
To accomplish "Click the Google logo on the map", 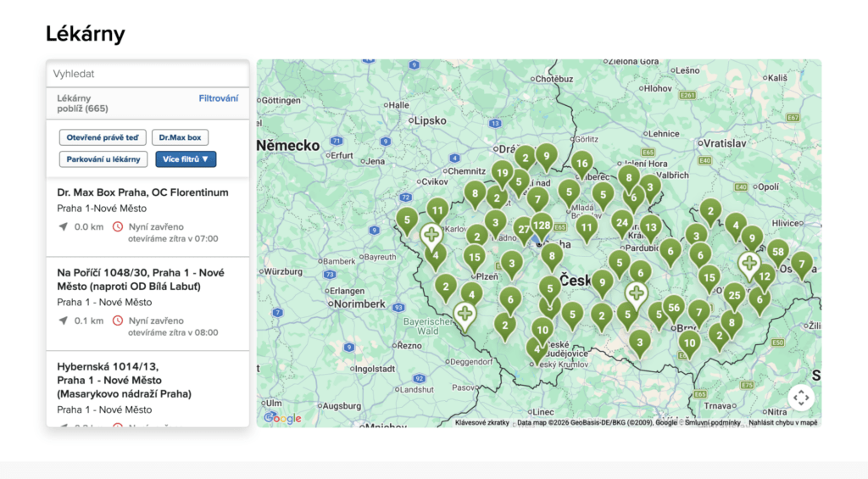I will click(x=283, y=418).
